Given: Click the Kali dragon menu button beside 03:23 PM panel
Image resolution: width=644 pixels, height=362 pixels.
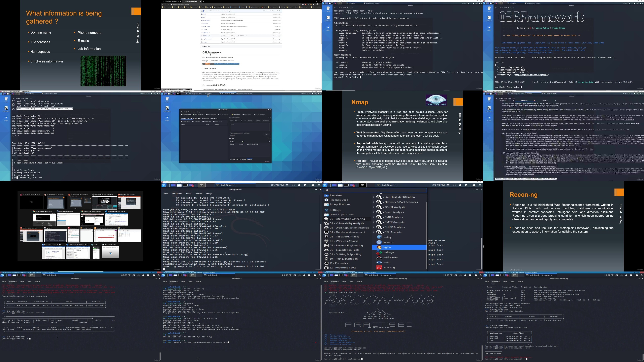Looking at the screenshot, I should (325, 185).
